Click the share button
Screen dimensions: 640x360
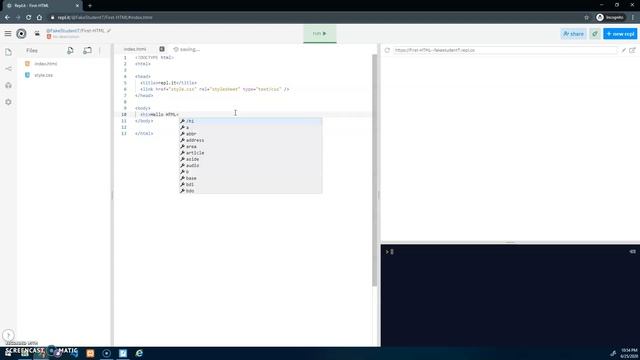point(573,34)
